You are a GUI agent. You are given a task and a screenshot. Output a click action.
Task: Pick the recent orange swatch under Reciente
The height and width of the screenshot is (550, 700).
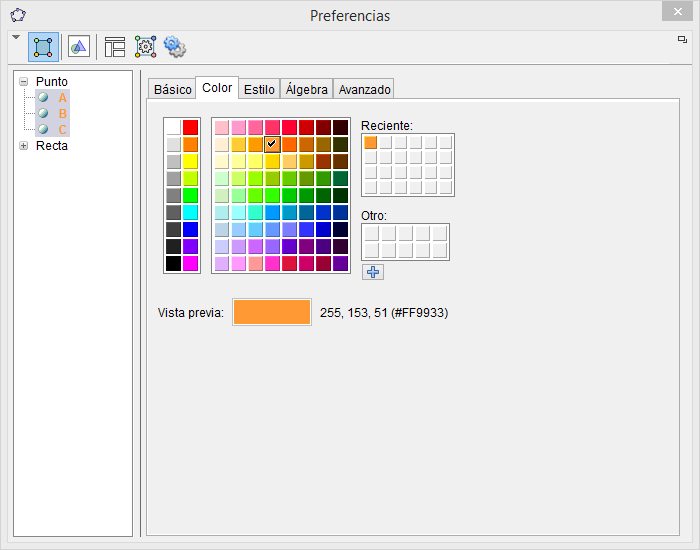(371, 142)
